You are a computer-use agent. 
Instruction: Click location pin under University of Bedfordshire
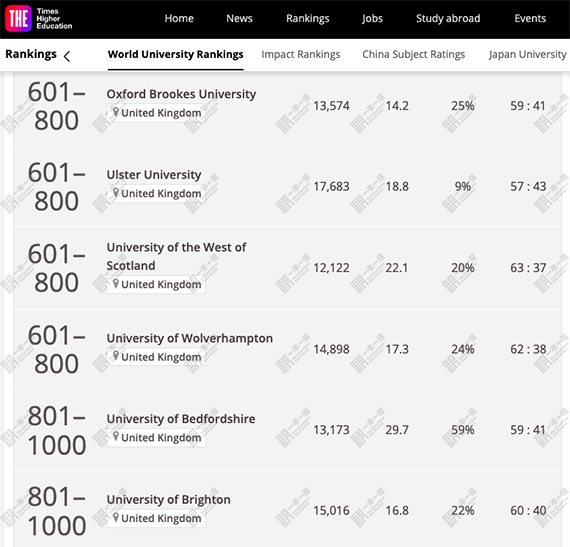pyautogui.click(x=116, y=437)
